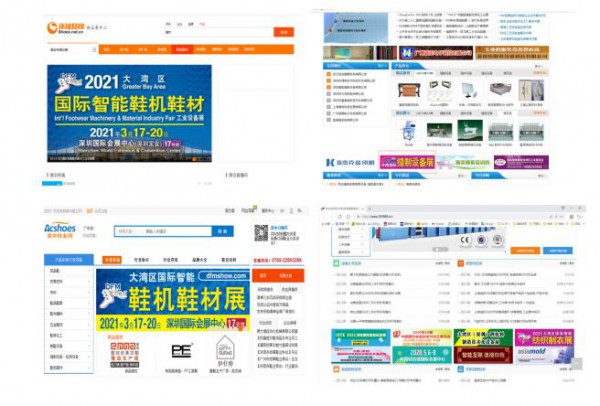Open the dfmshow.com 鞋机鞋材展 banner
Viewport: 600px width, 406px height.
tap(173, 300)
